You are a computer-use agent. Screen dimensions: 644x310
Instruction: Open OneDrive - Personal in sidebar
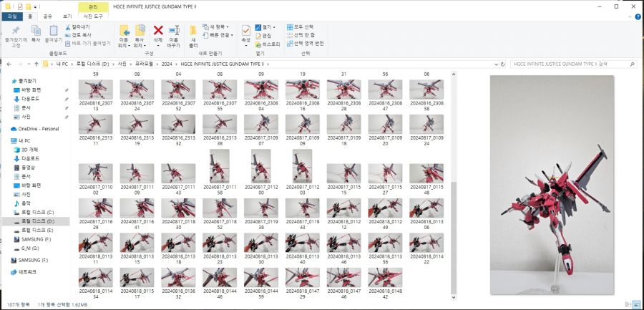click(x=34, y=129)
